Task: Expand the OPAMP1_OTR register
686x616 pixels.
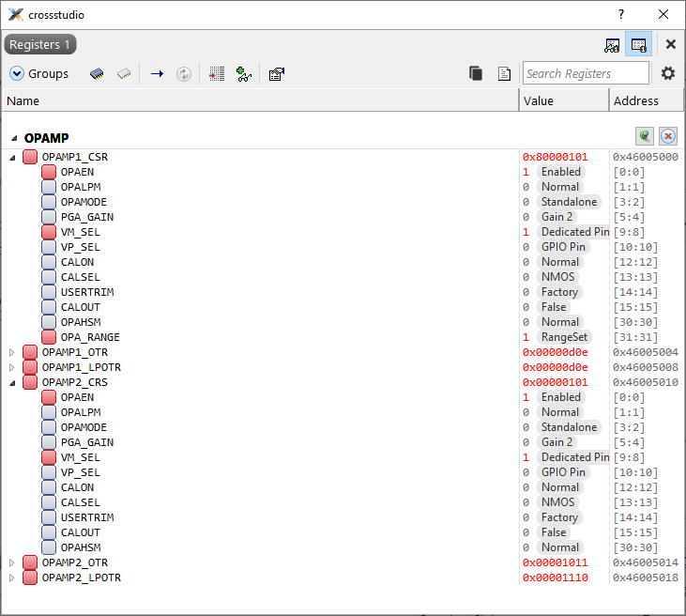Action: 12,352
